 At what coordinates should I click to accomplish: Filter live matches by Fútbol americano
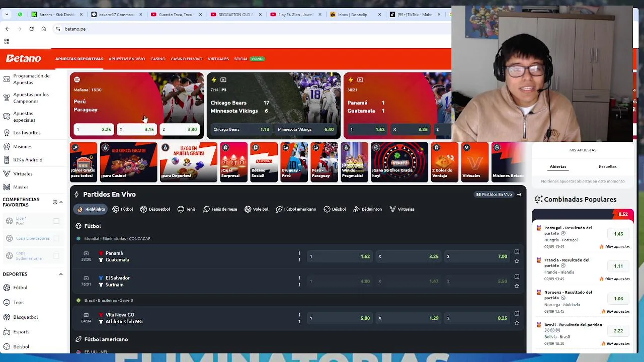coord(296,209)
